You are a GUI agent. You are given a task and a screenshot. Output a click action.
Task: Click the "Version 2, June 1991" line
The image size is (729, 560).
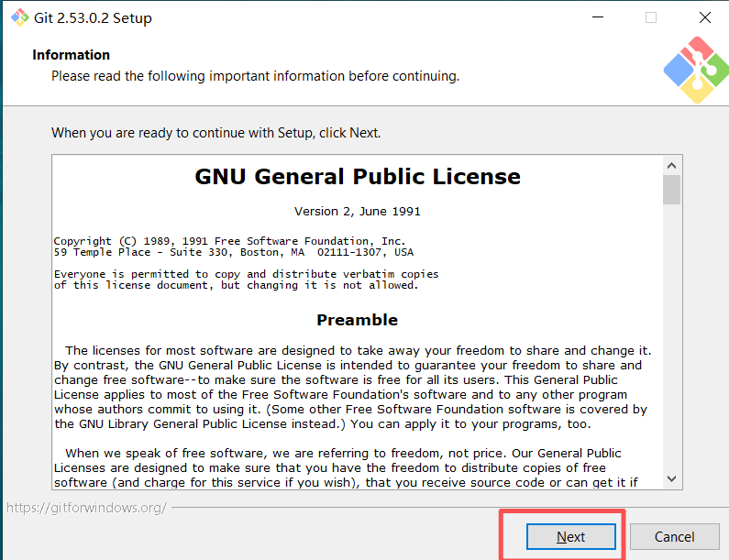click(357, 211)
